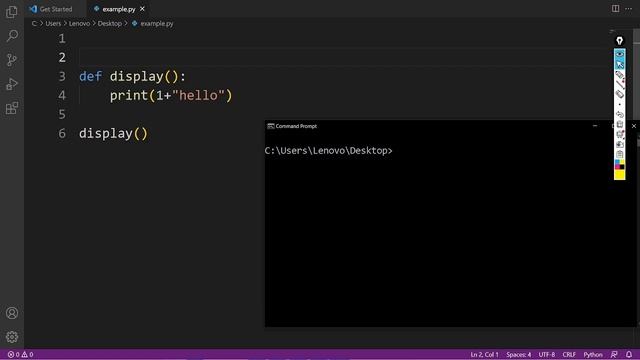Click the C: breadcrumb segment
The width and height of the screenshot is (640, 360).
(x=34, y=24)
